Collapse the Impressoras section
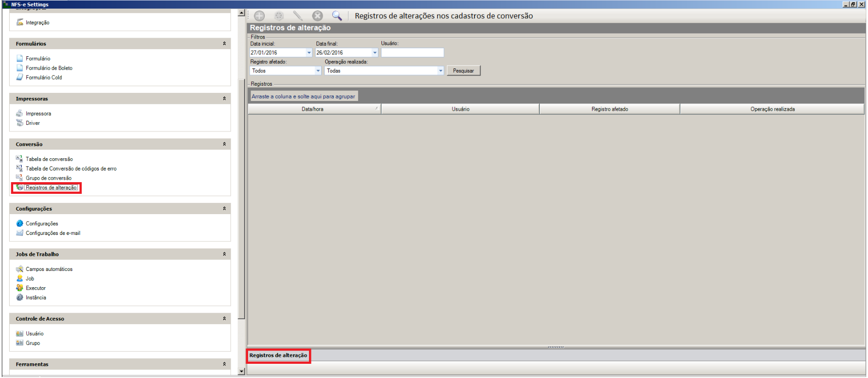The image size is (868, 378). click(224, 98)
